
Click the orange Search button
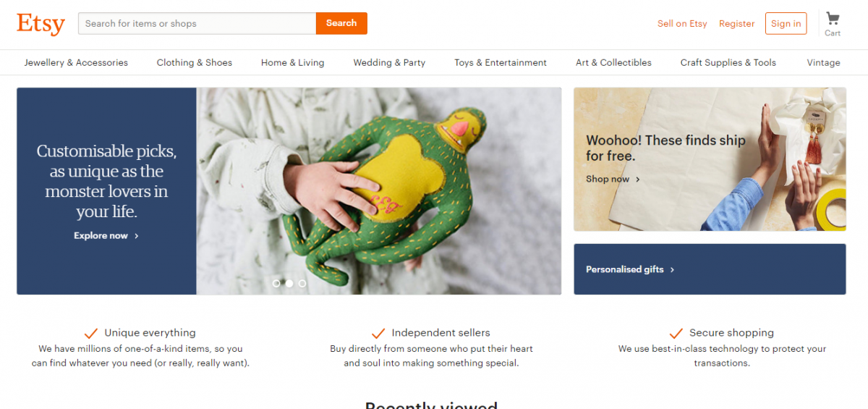[x=341, y=23]
